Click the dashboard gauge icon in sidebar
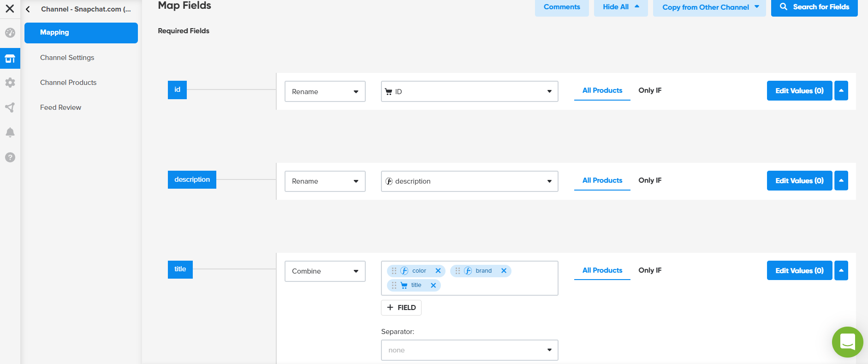Viewport: 868px width, 364px height. coord(10,33)
